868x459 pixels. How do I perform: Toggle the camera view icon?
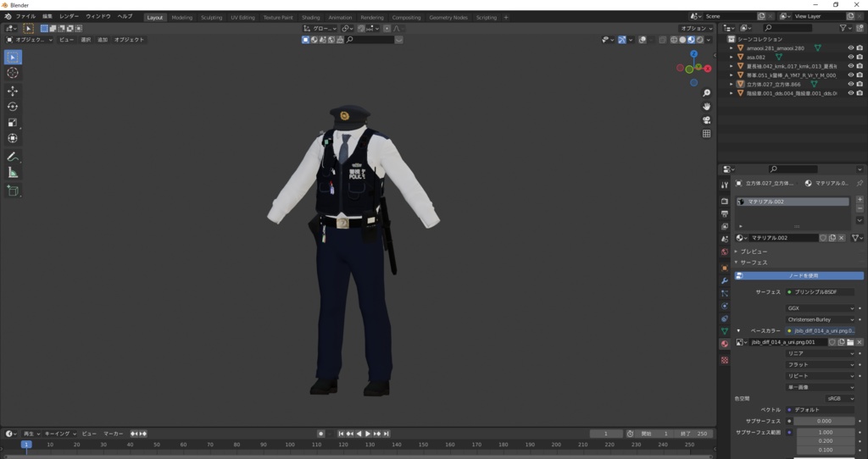pos(706,120)
